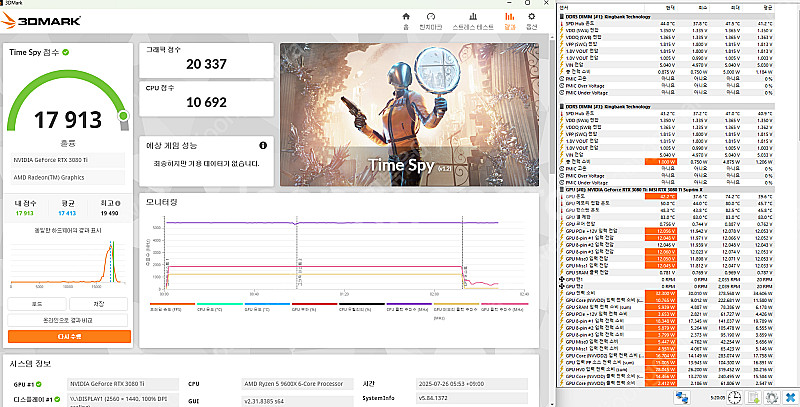Click pink GPU clock frequency legend swatch
Image resolution: width=800 pixels, height=407 pixels.
(504, 304)
